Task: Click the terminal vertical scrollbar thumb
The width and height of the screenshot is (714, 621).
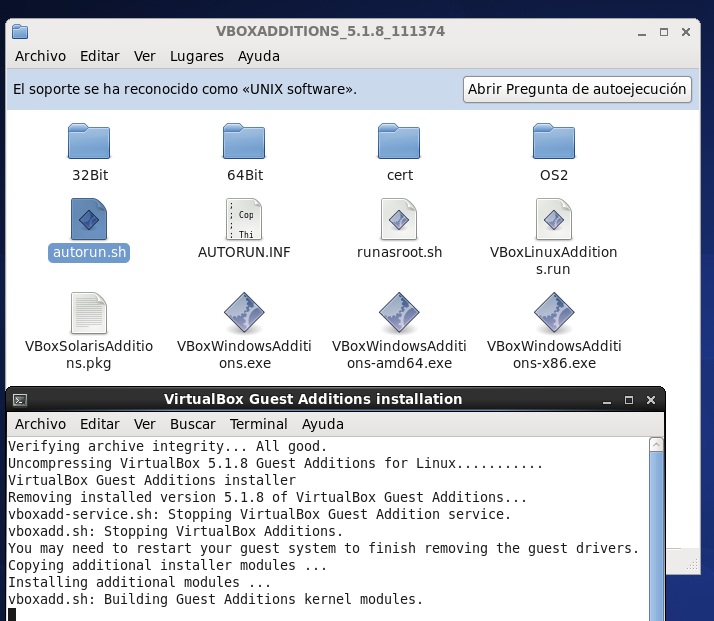Action: coord(656,536)
